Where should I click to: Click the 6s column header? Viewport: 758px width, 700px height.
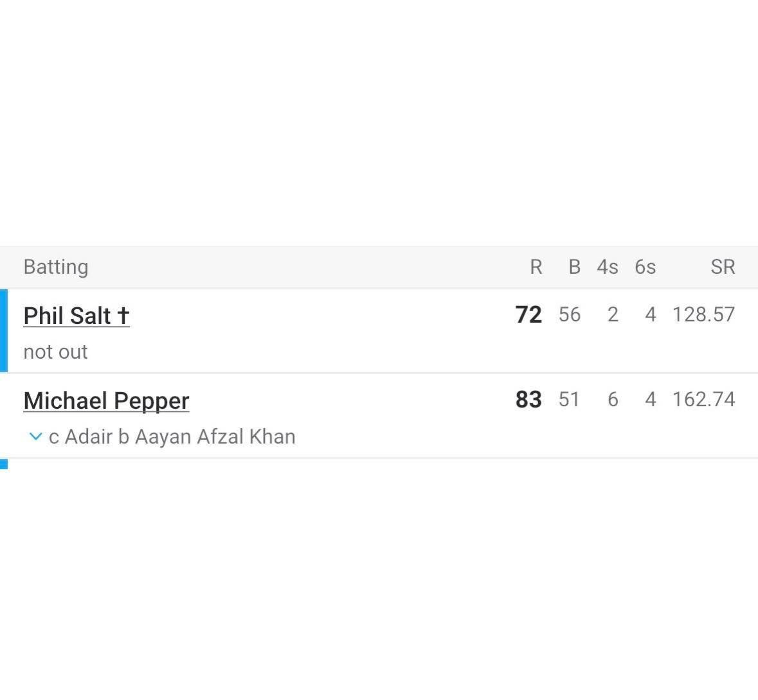tap(645, 267)
